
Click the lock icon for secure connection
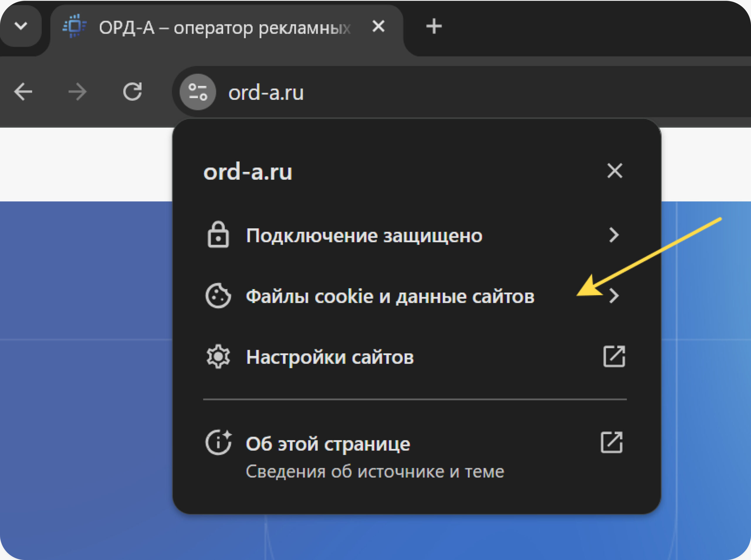218,235
